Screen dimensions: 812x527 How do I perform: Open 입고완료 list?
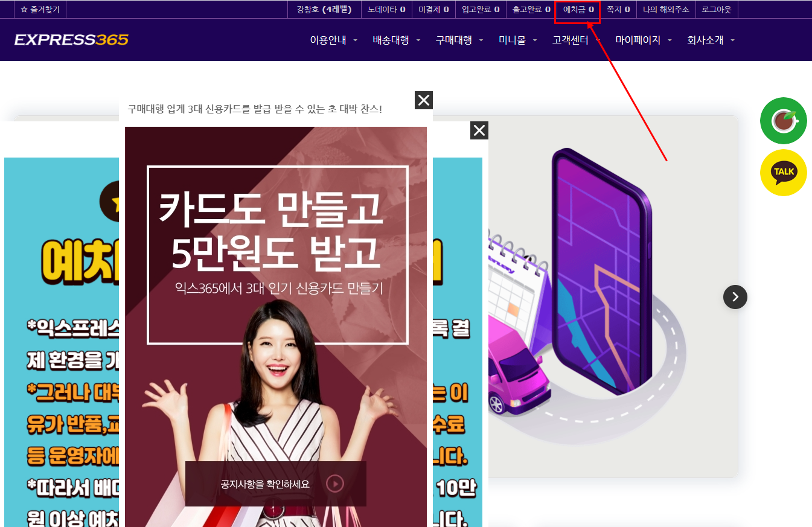coord(481,10)
